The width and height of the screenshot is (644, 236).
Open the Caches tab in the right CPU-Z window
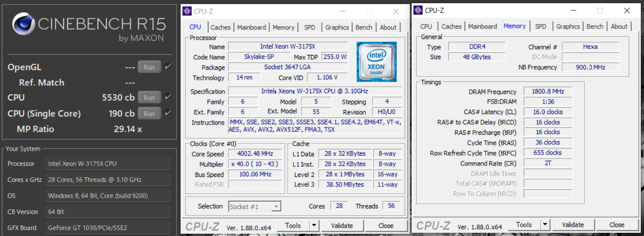(452, 27)
